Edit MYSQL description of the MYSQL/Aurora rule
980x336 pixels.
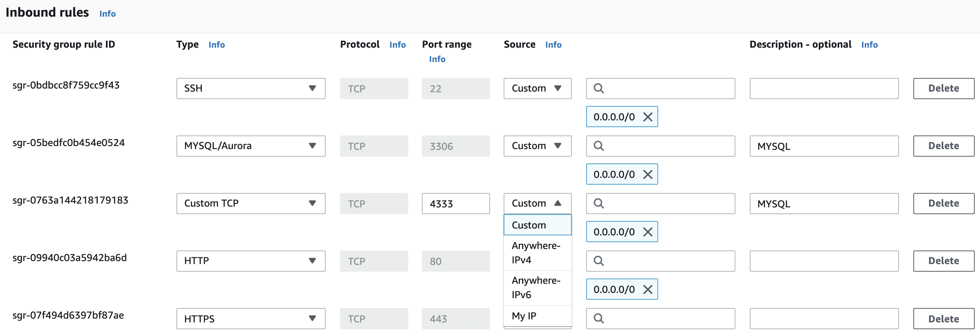point(824,146)
